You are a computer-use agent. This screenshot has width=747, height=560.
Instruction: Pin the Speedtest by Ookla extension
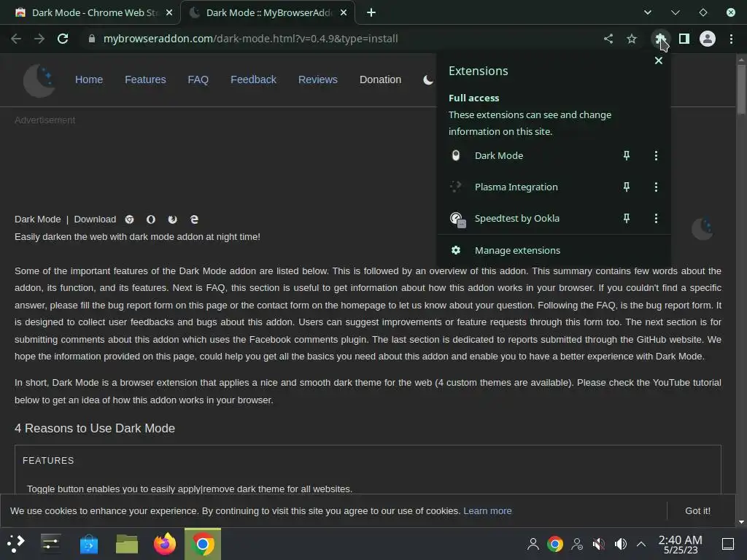click(x=627, y=219)
